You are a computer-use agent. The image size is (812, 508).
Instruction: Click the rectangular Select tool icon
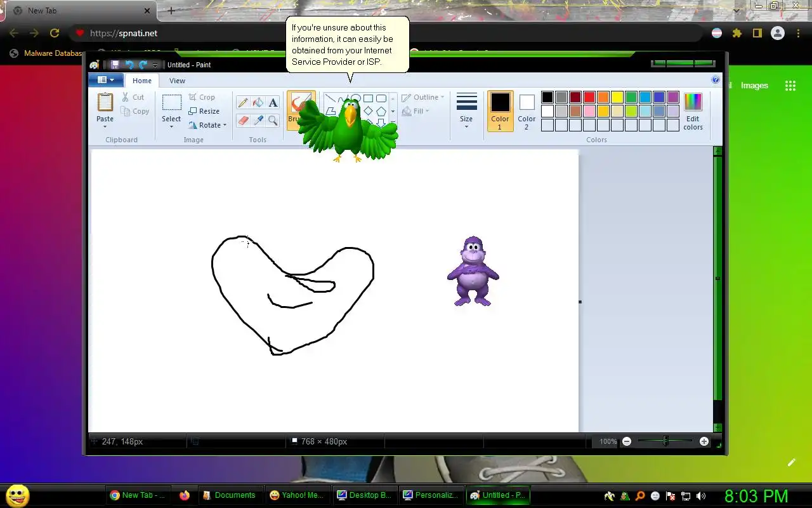point(171,103)
